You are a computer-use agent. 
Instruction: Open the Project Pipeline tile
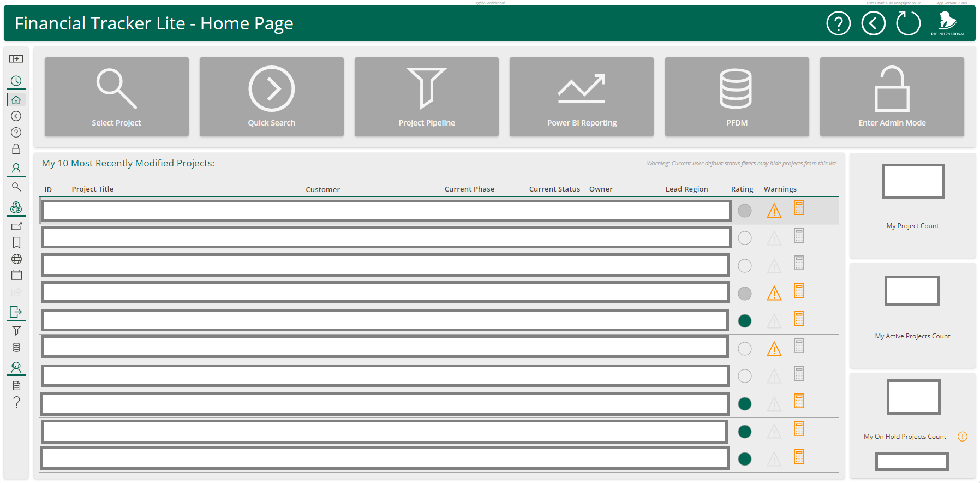426,97
